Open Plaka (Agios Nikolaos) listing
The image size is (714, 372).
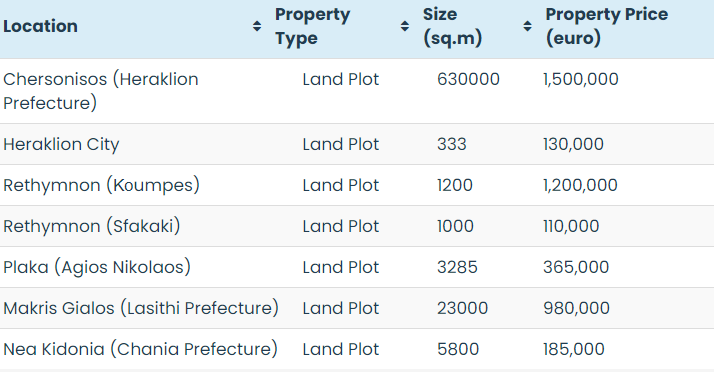click(97, 267)
